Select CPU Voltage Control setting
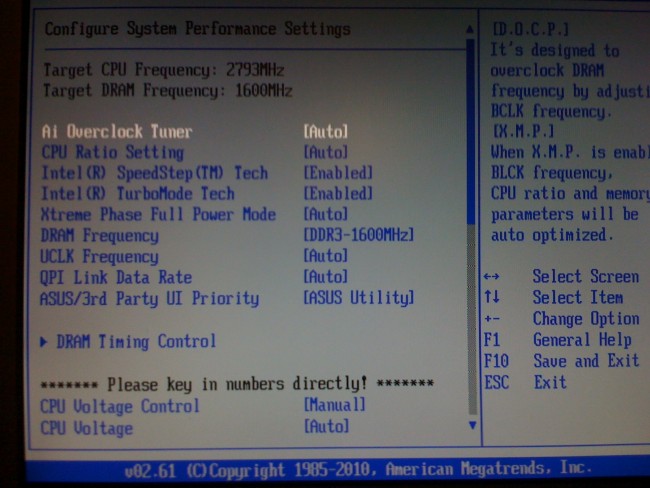This screenshot has height=488, width=650. point(119,406)
